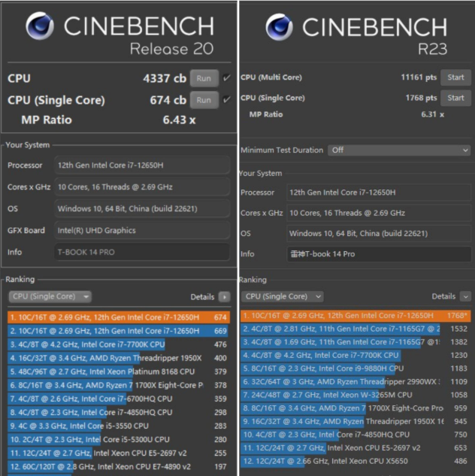This screenshot has height=476, width=475.
Task: Open R20 ranking CPU (Single Core) dropdown
Action: tap(50, 296)
